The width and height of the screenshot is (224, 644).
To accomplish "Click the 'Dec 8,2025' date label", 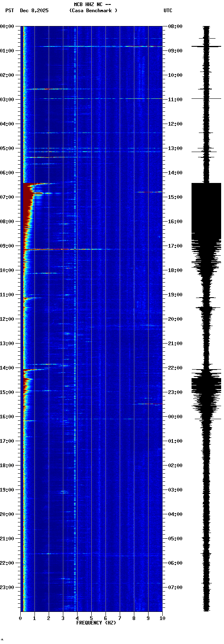I will pos(34,11).
